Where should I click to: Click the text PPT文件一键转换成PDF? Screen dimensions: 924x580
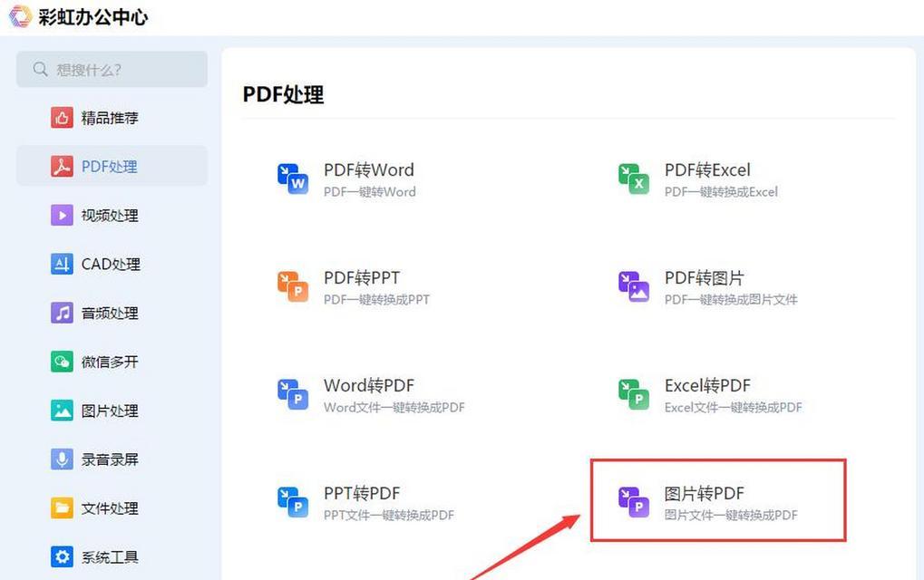[x=389, y=516]
